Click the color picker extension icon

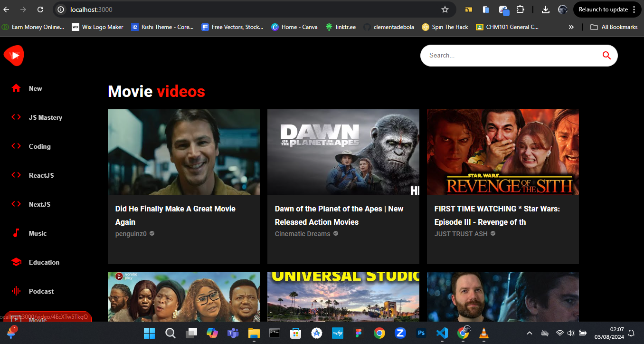click(x=503, y=10)
